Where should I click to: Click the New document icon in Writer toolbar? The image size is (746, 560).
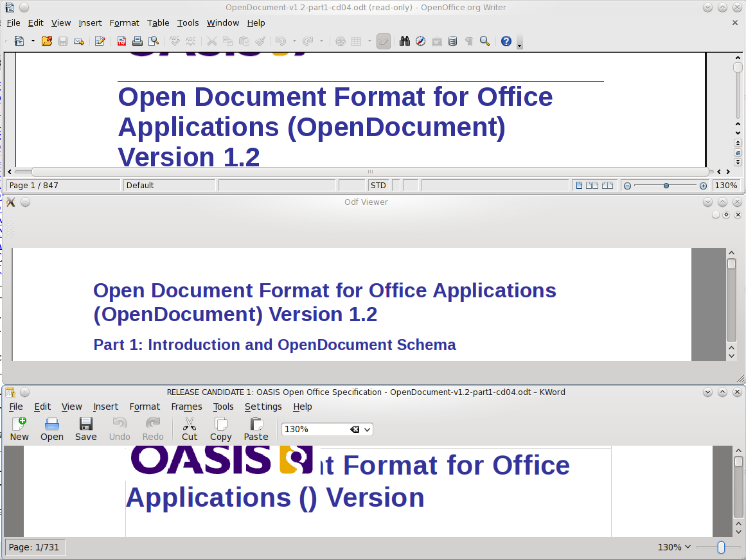pos(19,41)
